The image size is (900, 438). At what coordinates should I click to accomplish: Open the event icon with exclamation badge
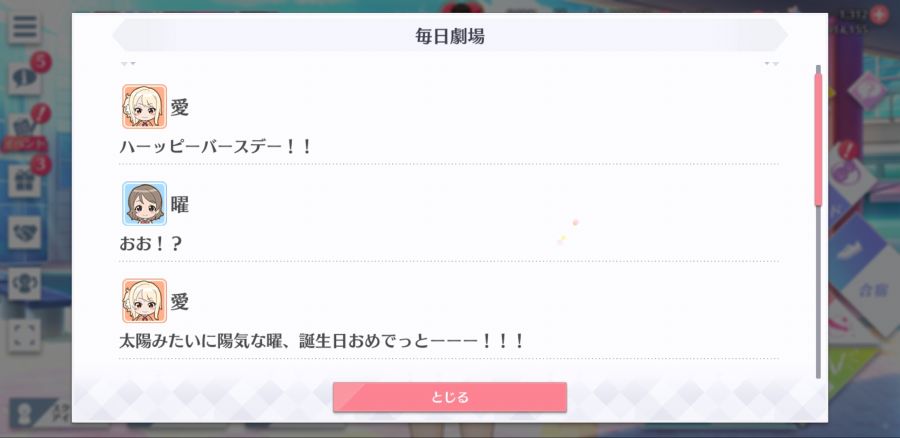coord(26,129)
